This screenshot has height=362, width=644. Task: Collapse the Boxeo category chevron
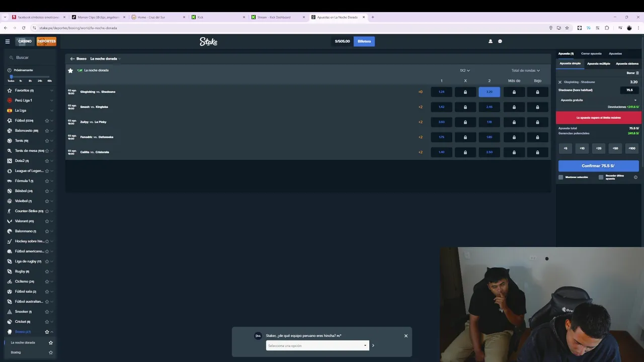click(52, 332)
